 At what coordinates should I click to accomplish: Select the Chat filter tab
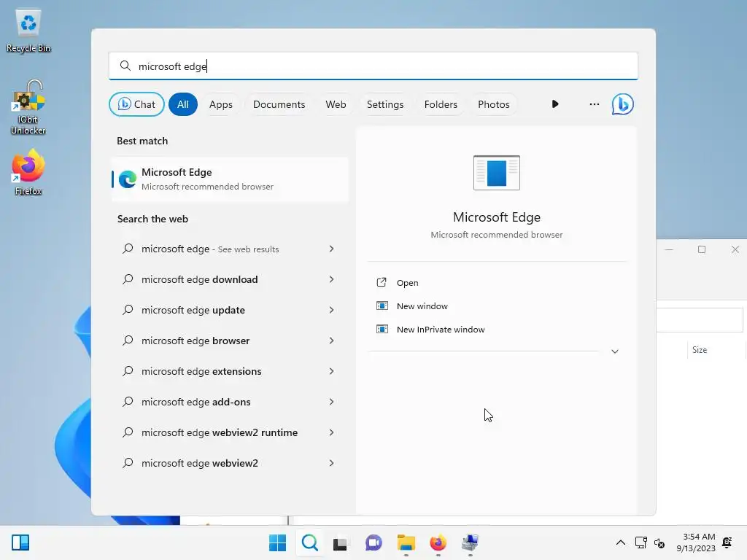pos(136,104)
